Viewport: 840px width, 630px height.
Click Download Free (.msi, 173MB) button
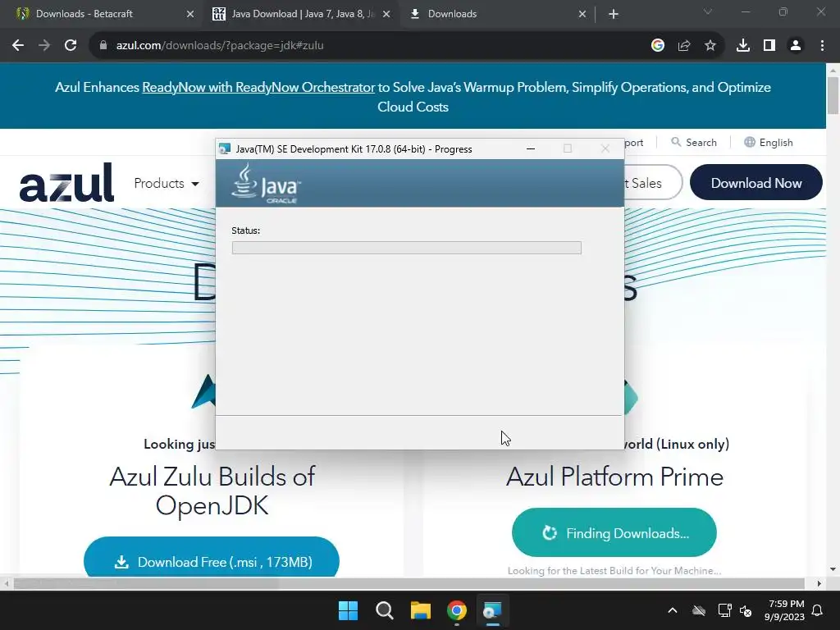[212, 557]
